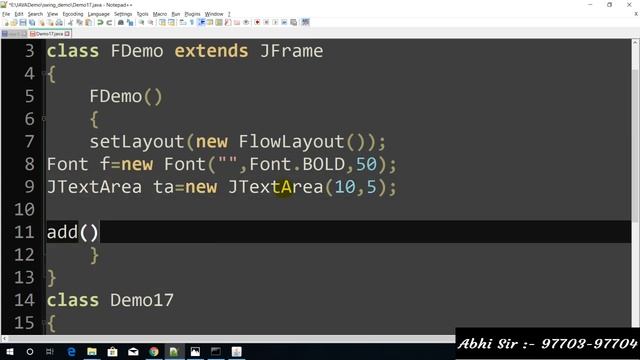640x360 pixels.
Task: Open the Language menu
Action: pos(98,14)
